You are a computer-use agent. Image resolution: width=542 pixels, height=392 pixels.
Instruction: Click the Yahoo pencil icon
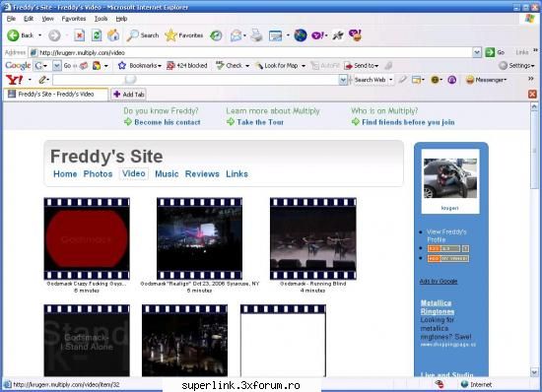coord(42,80)
